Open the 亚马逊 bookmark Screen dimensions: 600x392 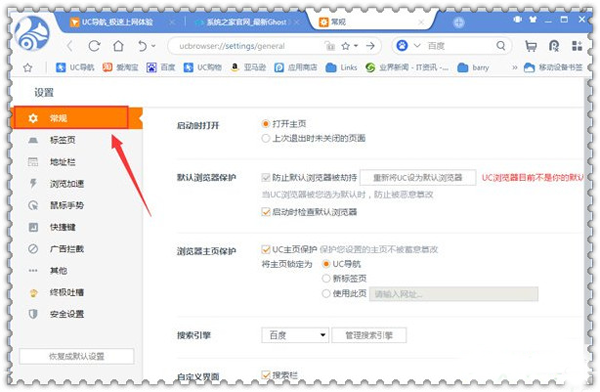248,67
